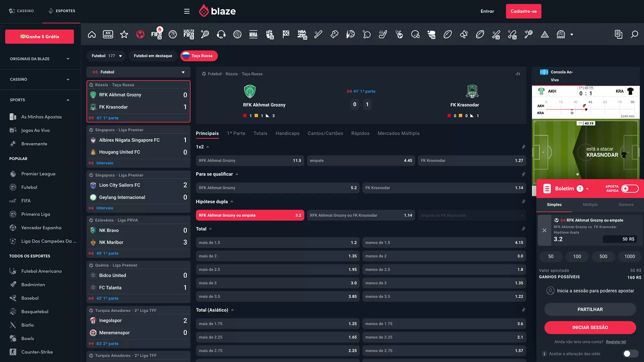Screen dimensions: 644x362
Task: Click the Entrar login link
Action: pos(487,11)
